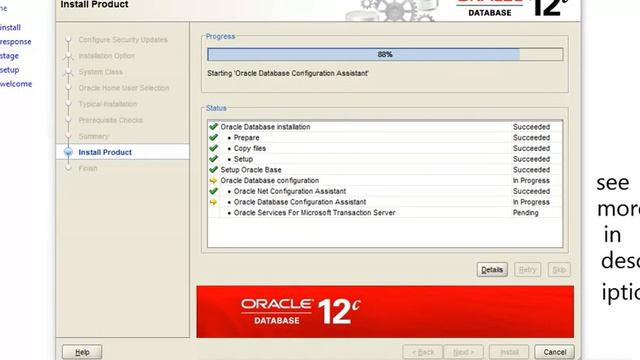Click the green check beside the Setup row
Viewport: 640px width, 360px height.
click(213, 159)
